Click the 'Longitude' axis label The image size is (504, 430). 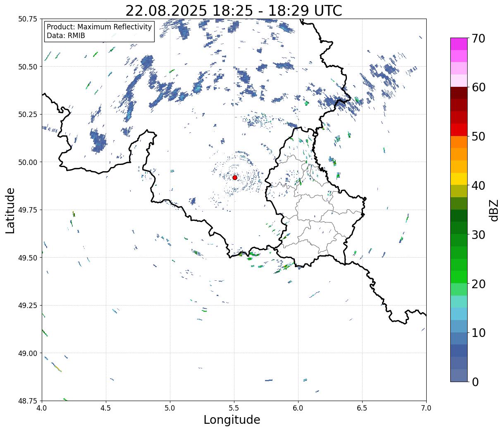point(232,420)
